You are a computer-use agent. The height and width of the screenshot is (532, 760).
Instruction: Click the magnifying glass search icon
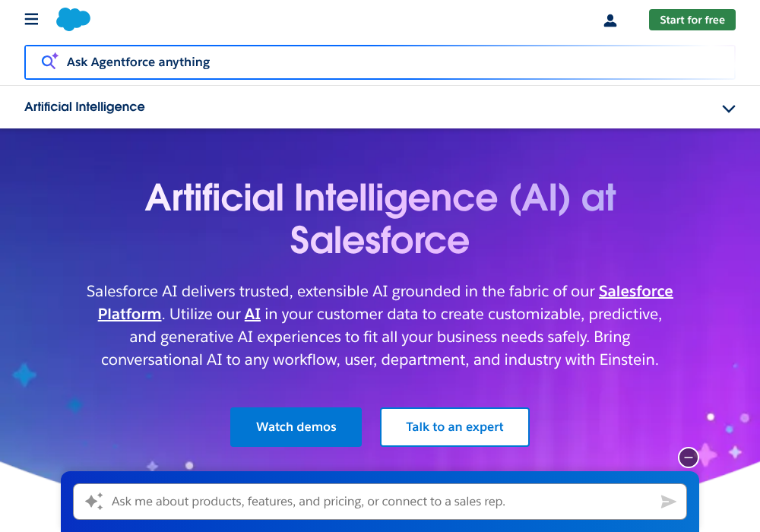tap(47, 61)
